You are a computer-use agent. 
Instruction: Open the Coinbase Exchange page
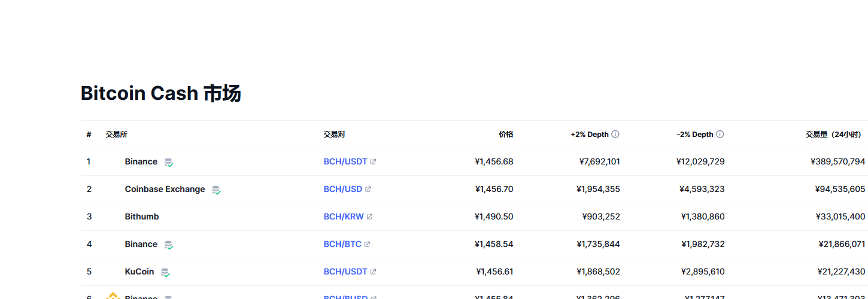[165, 190]
